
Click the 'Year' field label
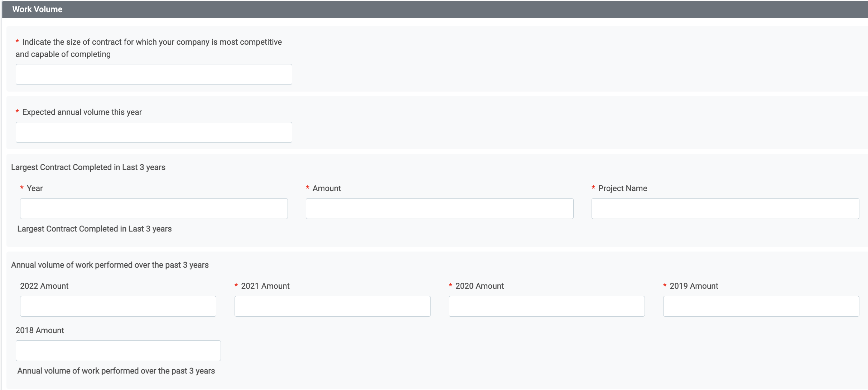click(x=35, y=188)
